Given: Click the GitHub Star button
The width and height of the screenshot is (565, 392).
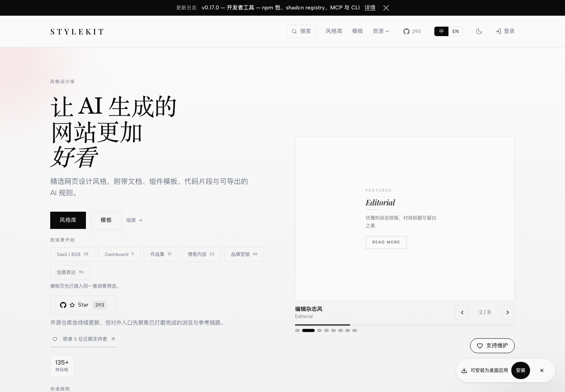Looking at the screenshot, I should pyautogui.click(x=83, y=305).
